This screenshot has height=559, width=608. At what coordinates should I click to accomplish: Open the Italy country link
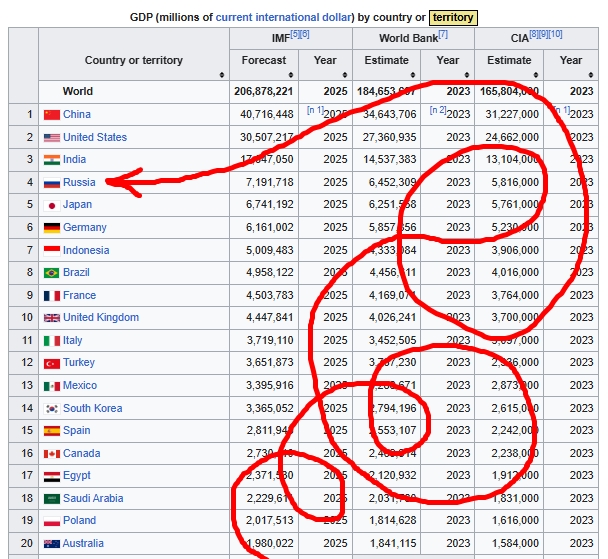pos(73,340)
